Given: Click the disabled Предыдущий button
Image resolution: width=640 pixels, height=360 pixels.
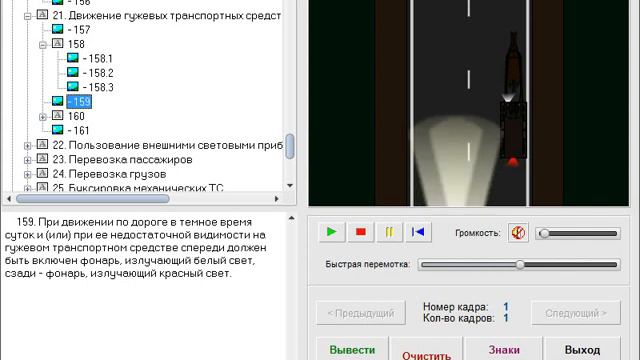Looking at the screenshot, I should point(361,313).
